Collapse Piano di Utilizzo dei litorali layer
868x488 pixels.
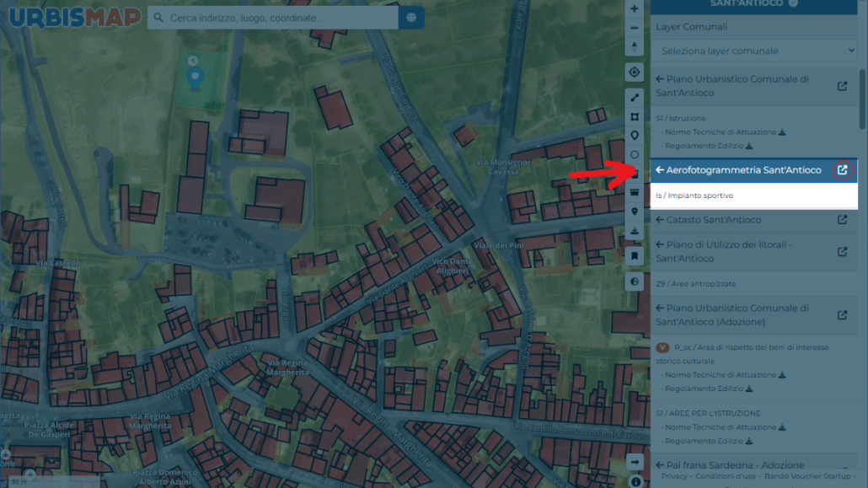point(660,244)
